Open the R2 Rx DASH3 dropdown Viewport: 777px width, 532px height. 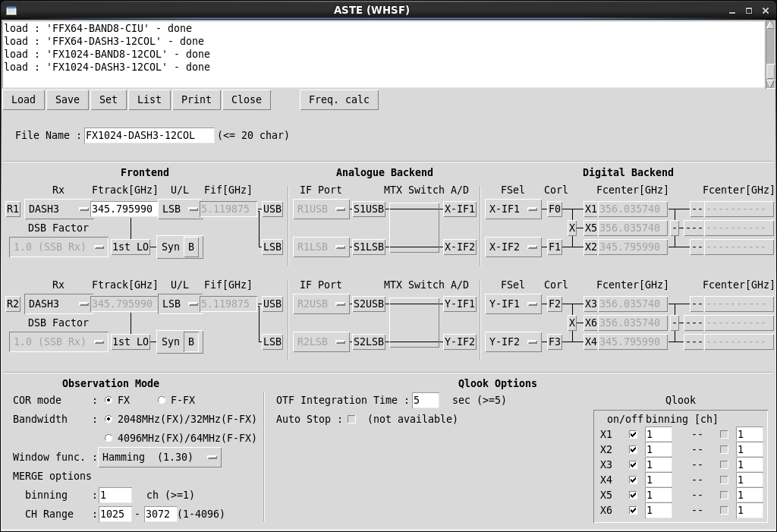pos(58,304)
